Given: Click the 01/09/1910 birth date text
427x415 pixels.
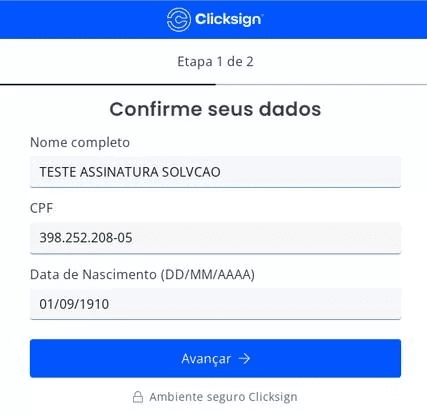Looking at the screenshot, I should coord(74,304).
